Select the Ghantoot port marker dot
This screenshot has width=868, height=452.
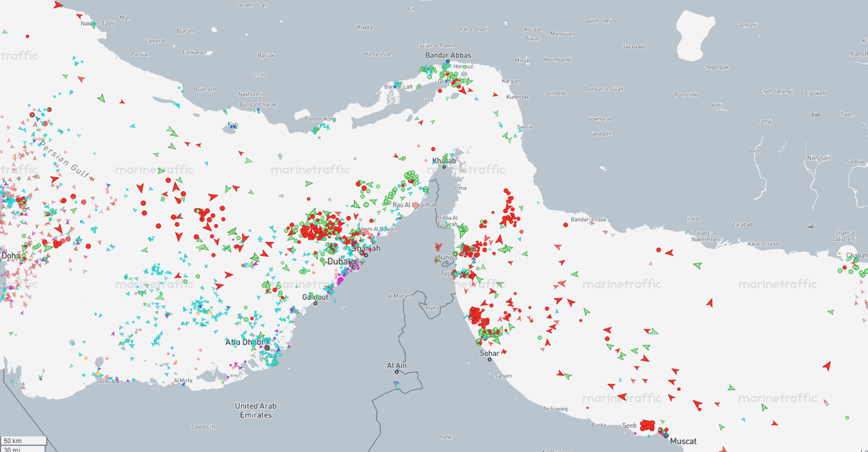point(315,303)
